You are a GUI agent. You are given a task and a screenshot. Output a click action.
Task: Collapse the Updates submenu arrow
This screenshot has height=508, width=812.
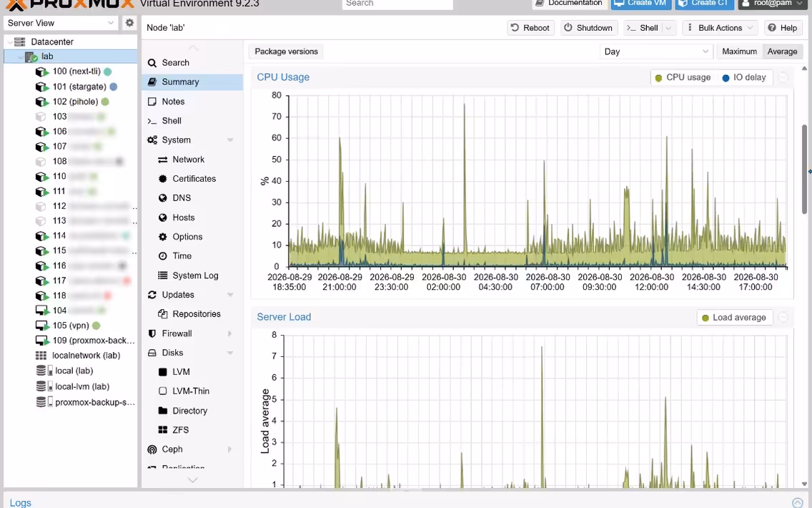pos(230,295)
